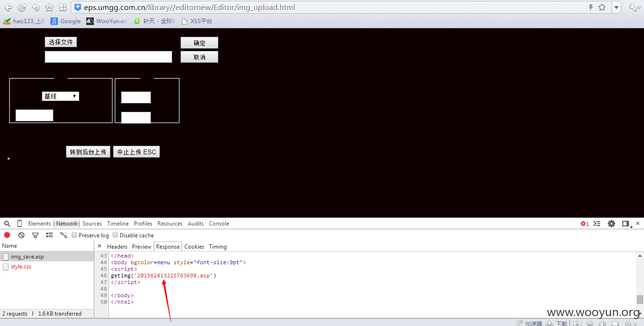Open the 基线 alignment dropdown
Image resolution: width=644 pixels, height=326 pixels.
[60, 96]
